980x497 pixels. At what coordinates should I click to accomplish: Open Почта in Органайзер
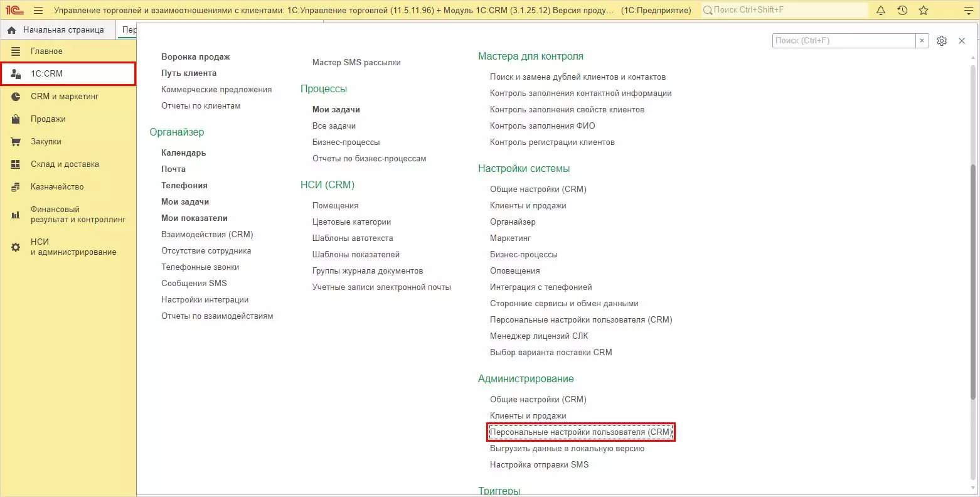click(x=173, y=169)
